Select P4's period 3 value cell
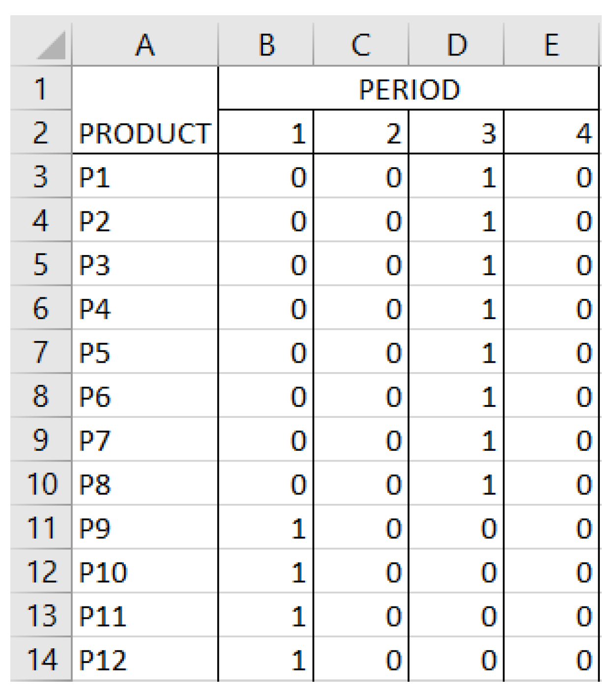Screen dimensions: 616x695 456,309
